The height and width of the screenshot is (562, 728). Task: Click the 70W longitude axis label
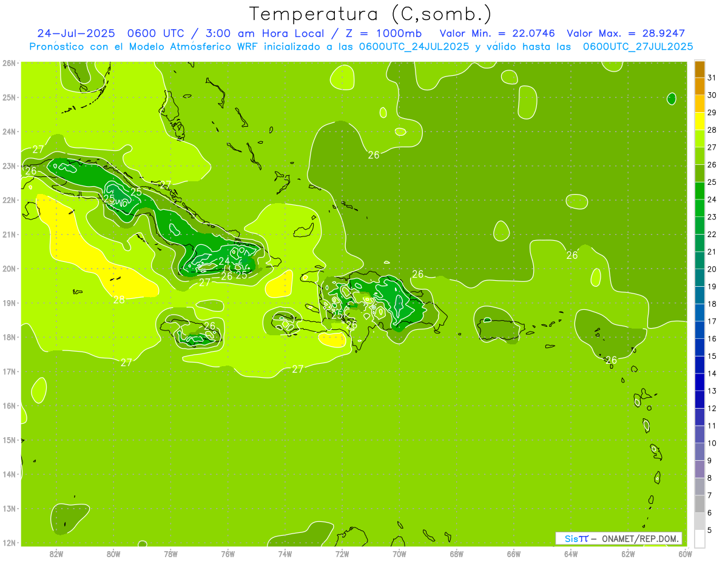399,554
